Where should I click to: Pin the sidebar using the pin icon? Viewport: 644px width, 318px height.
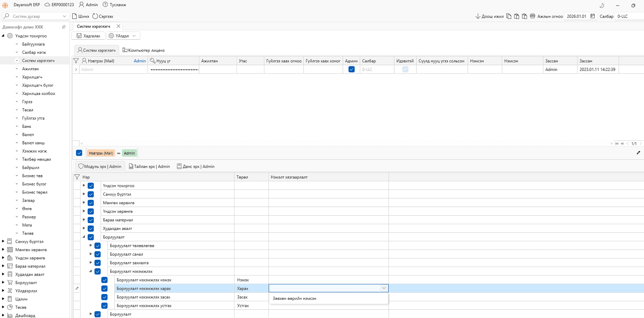(64, 27)
